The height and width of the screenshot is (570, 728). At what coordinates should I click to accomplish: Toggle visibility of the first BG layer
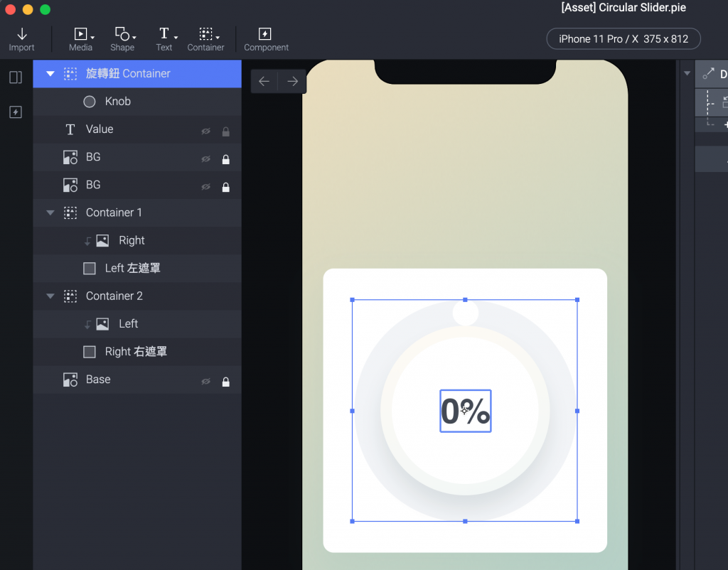(205, 159)
